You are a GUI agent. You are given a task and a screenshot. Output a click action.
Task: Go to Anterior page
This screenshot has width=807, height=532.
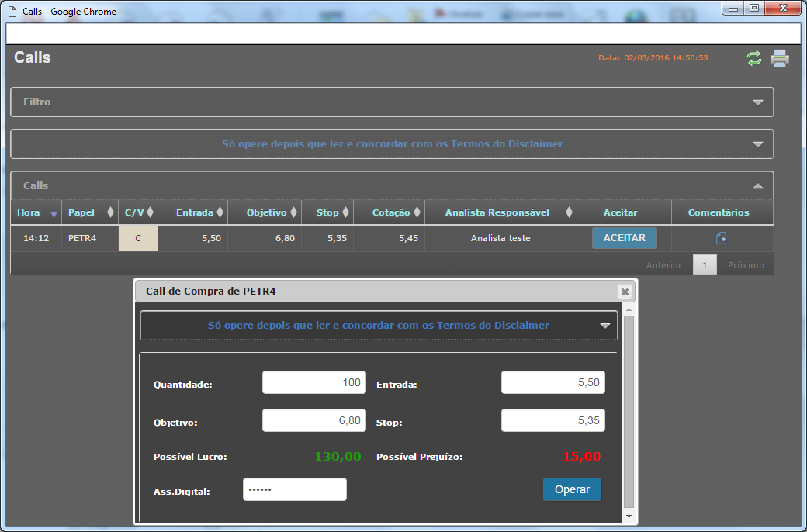[664, 265]
